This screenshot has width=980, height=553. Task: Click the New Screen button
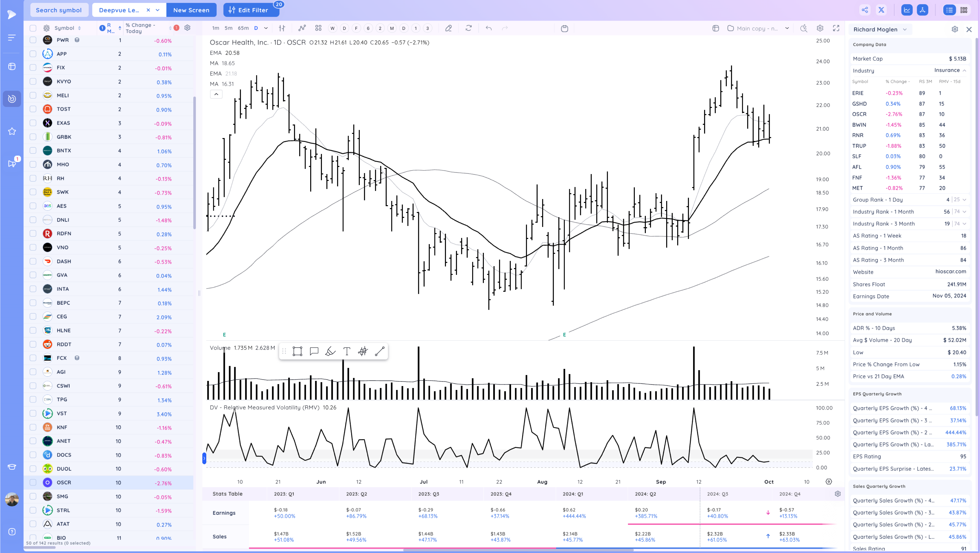pos(191,10)
